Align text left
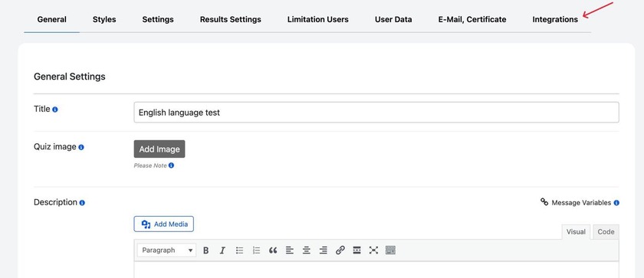Viewport: 644px width, 278px height. [290, 250]
